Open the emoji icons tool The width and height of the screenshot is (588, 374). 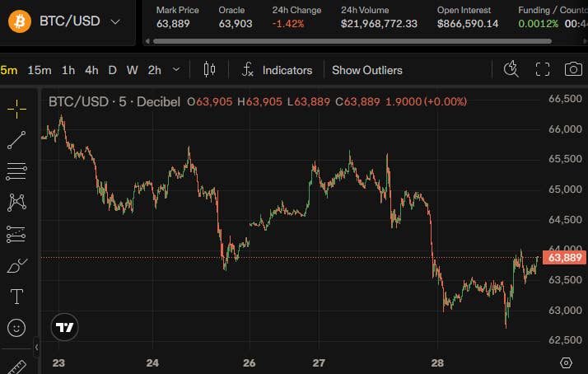click(16, 328)
